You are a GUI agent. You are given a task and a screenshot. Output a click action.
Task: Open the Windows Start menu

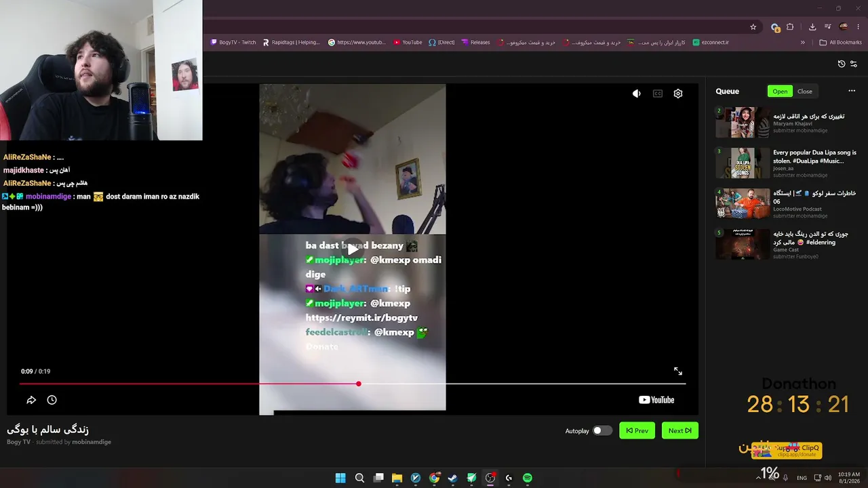pyautogui.click(x=340, y=478)
